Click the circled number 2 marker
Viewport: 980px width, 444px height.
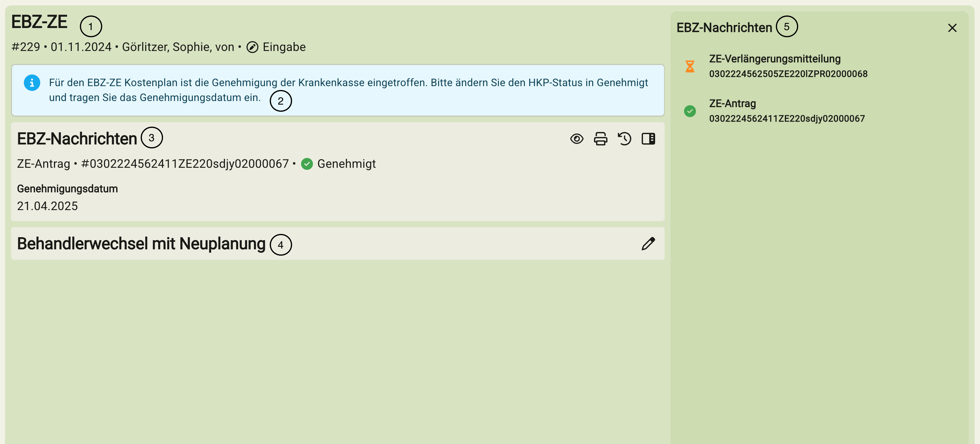(x=280, y=101)
